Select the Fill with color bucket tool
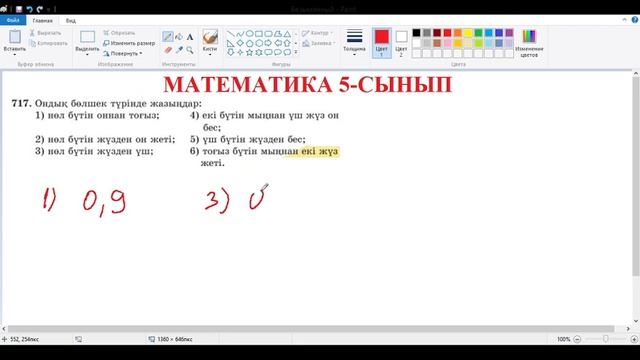Viewport: 640px width, 360px height. click(x=179, y=37)
